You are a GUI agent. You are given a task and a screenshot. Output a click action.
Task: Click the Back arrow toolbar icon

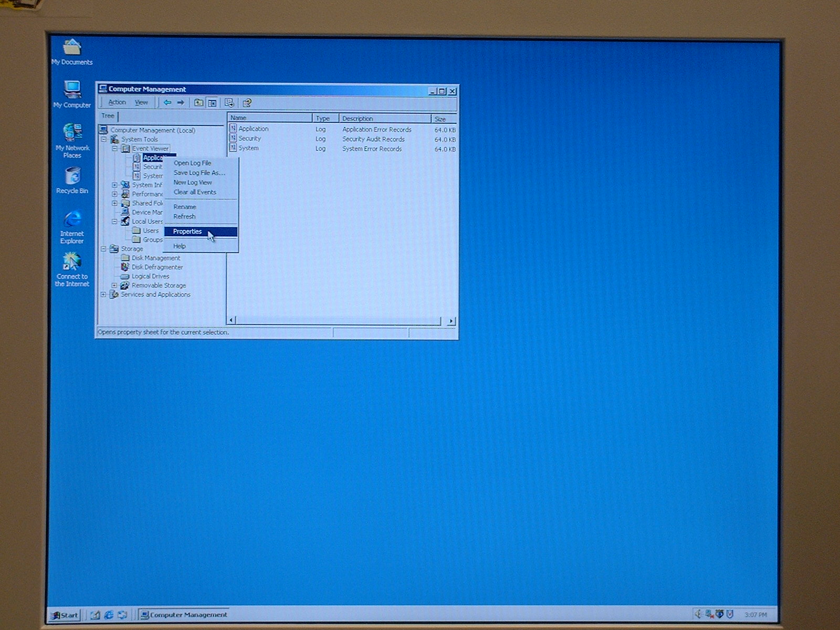(167, 103)
